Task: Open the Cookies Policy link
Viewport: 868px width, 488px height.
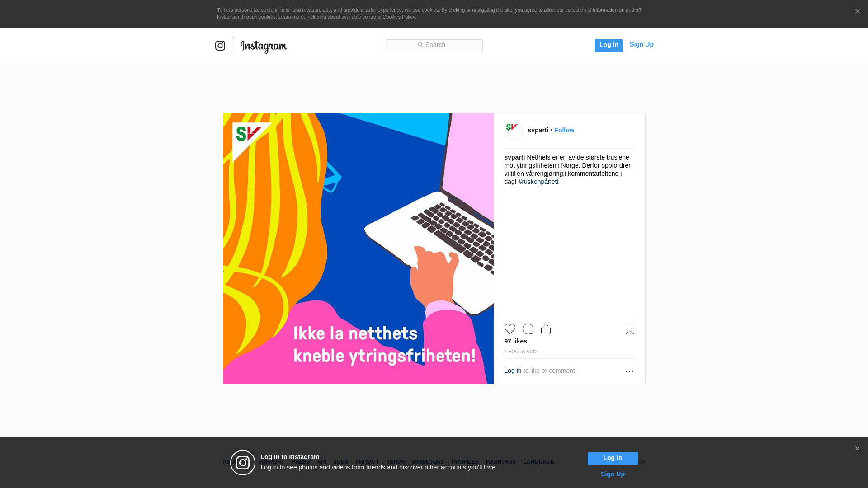Action: 399,17
